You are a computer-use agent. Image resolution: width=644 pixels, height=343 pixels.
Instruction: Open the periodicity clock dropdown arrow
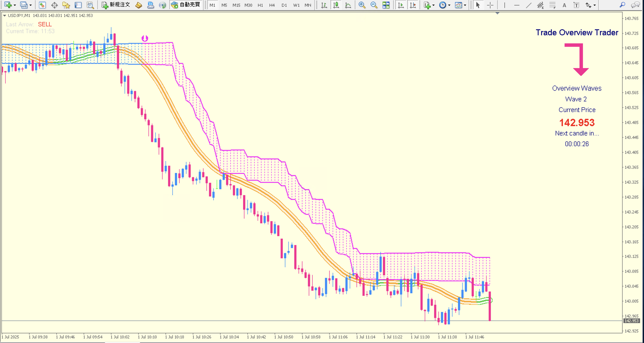pyautogui.click(x=449, y=5)
